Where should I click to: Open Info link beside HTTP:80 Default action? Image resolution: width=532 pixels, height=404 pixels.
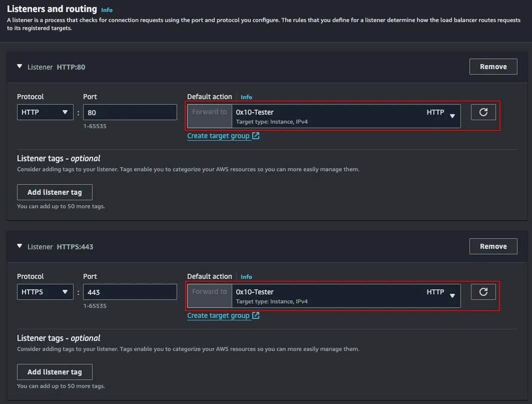[246, 97]
